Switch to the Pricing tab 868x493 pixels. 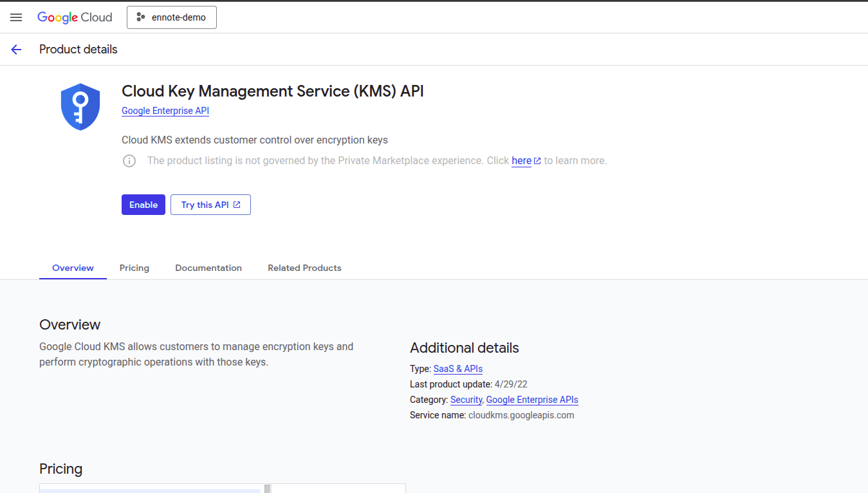pyautogui.click(x=134, y=268)
